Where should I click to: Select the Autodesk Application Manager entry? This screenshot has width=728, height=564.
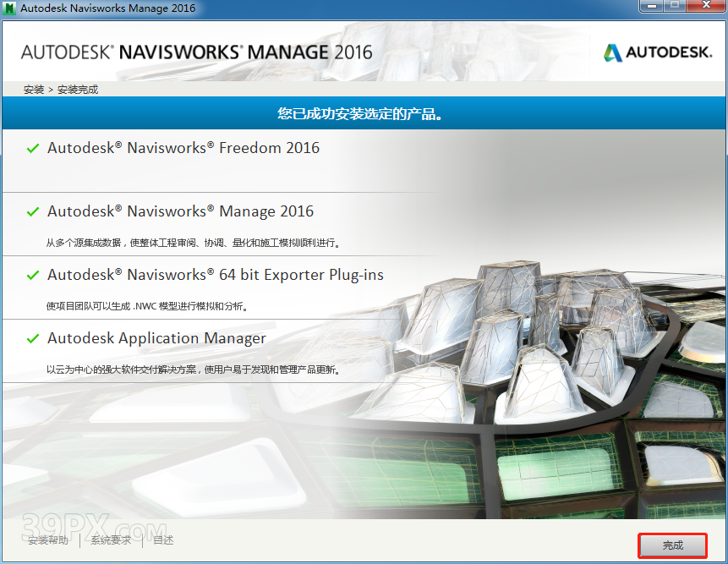click(x=156, y=338)
